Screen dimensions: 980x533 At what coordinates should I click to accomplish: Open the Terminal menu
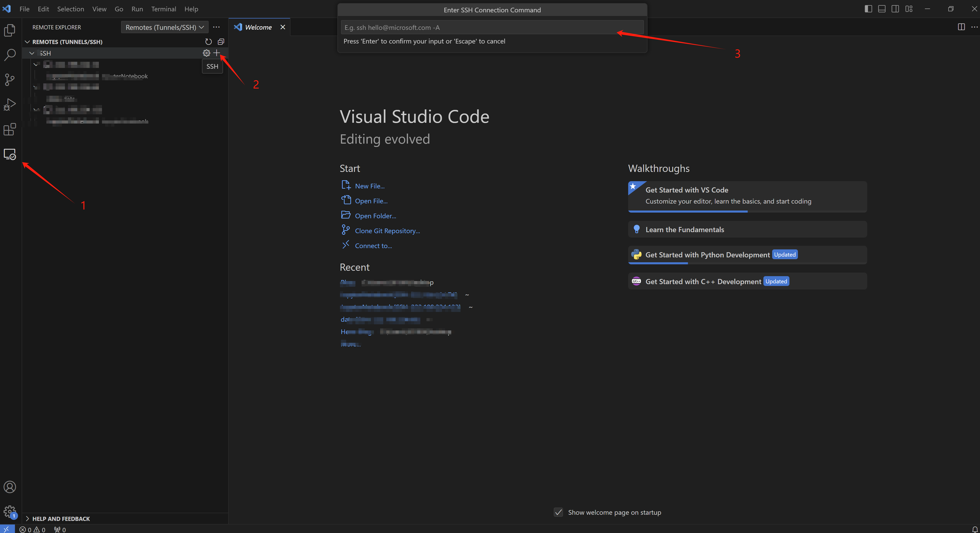click(x=163, y=9)
